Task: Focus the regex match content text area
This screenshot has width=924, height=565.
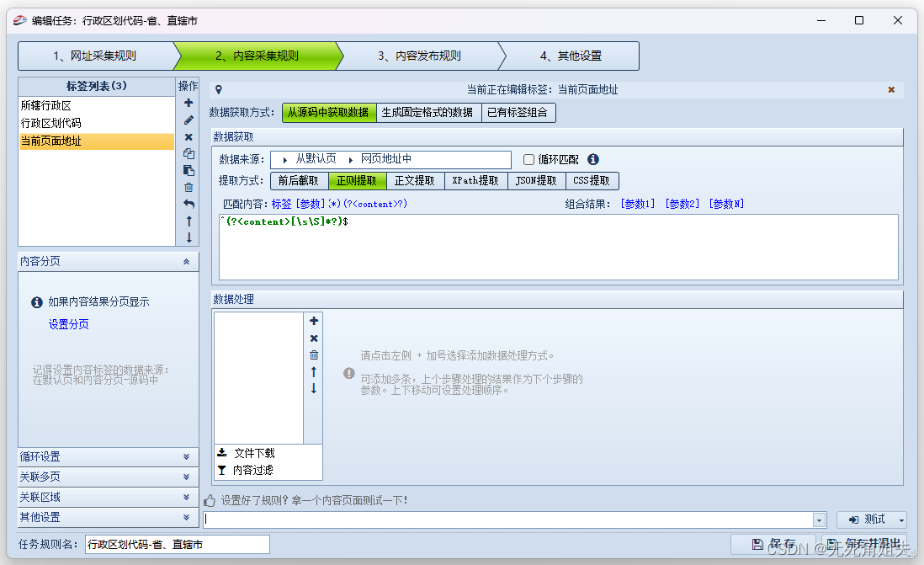Action: pyautogui.click(x=559, y=247)
